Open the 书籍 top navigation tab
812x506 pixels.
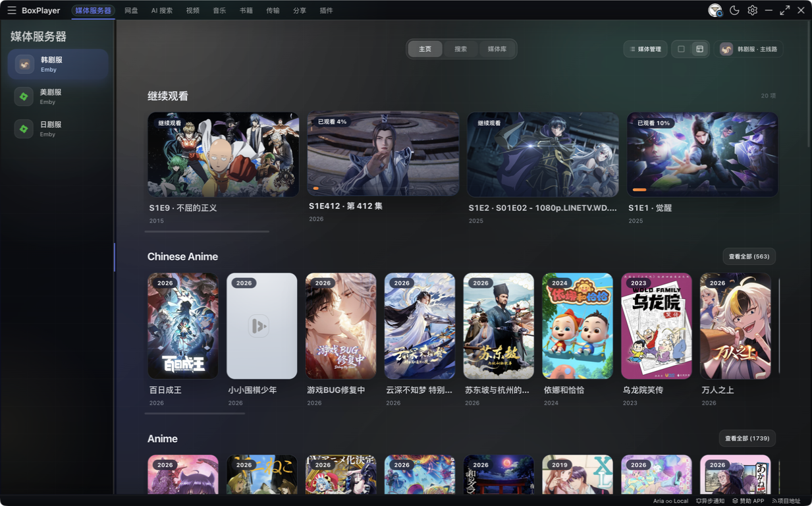[246, 11]
